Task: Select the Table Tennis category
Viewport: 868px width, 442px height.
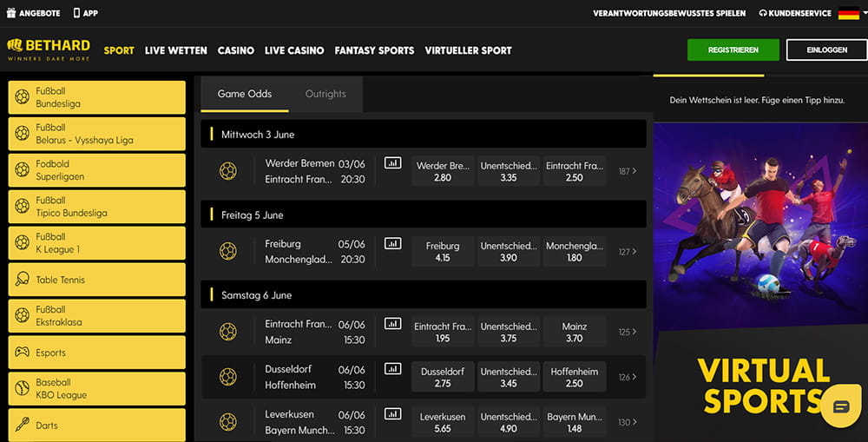Action: (97, 279)
